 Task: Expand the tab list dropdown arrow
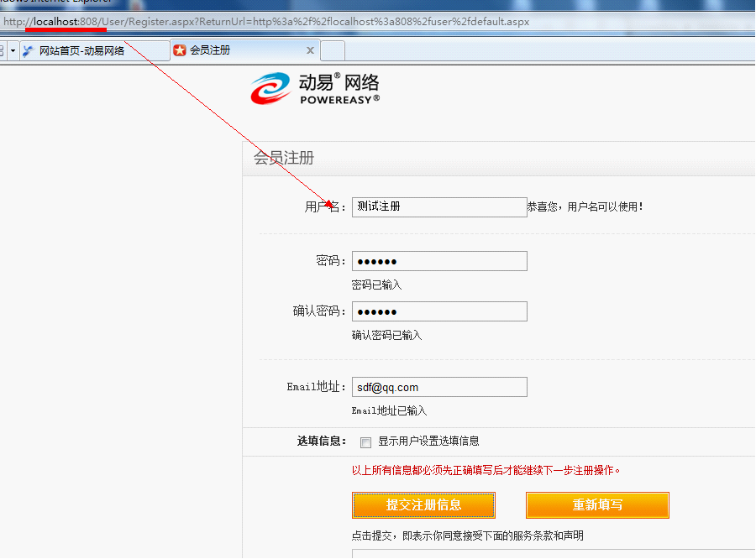pos(13,50)
